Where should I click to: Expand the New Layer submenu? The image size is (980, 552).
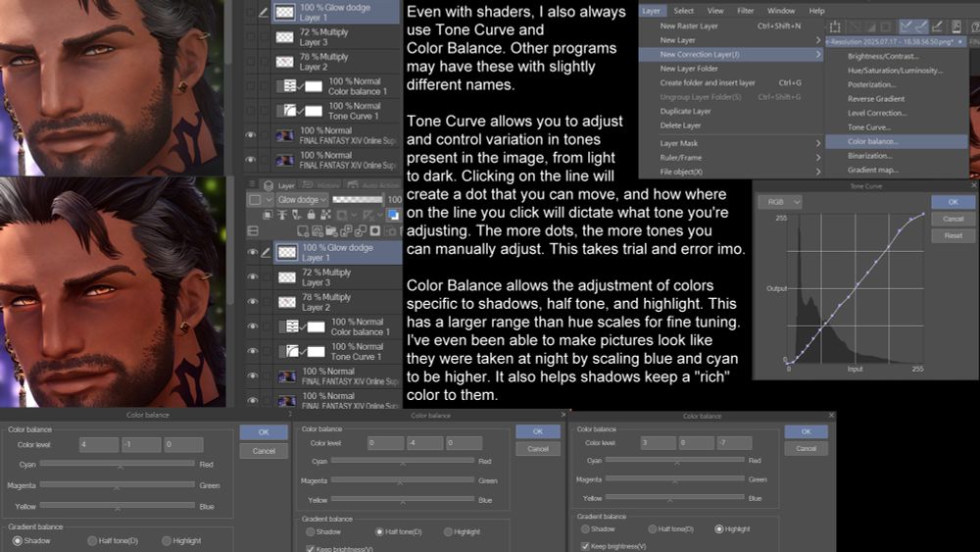click(818, 40)
